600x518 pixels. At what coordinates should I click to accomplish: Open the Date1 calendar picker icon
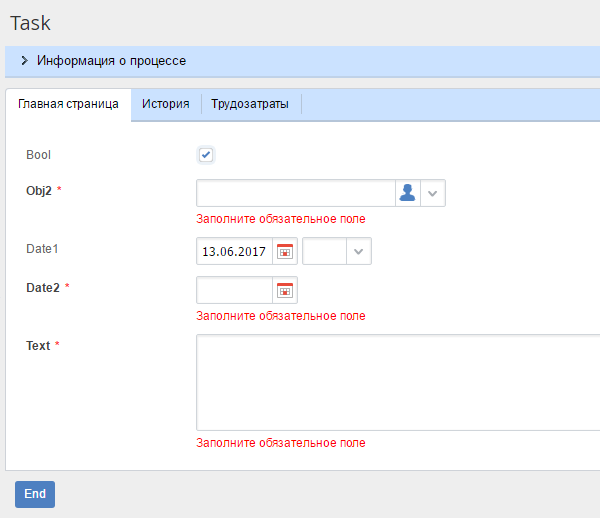click(285, 252)
